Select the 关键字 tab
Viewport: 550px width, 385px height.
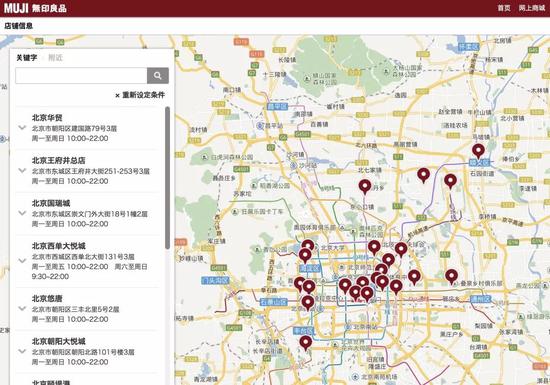point(27,58)
